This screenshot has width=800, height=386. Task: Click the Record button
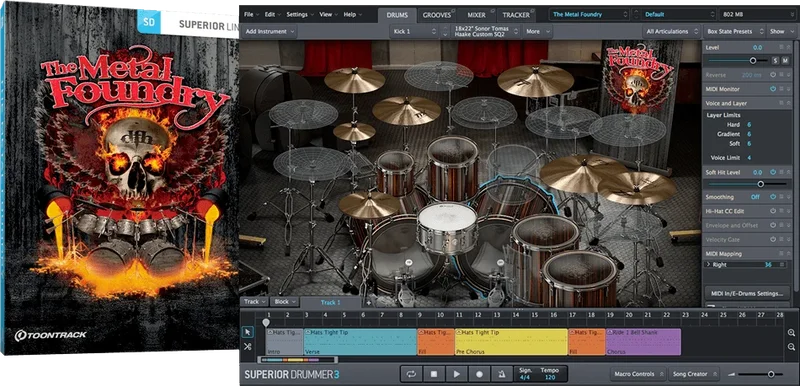479,374
